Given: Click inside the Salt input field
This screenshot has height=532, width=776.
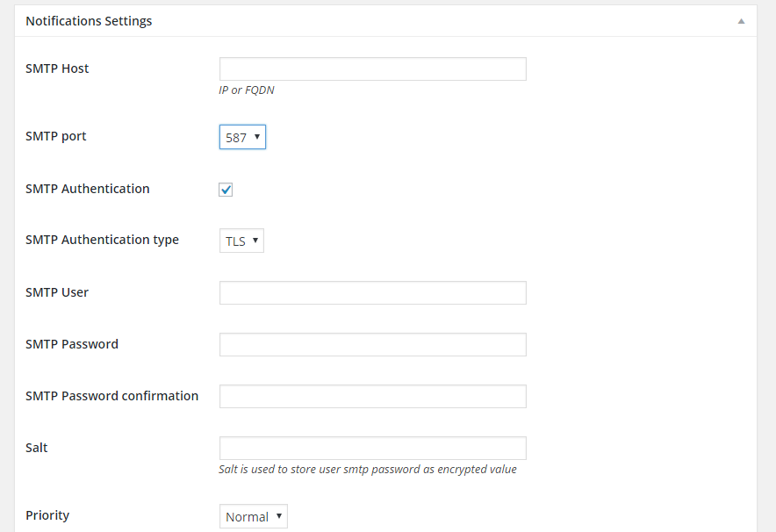Looking at the screenshot, I should pos(372,448).
